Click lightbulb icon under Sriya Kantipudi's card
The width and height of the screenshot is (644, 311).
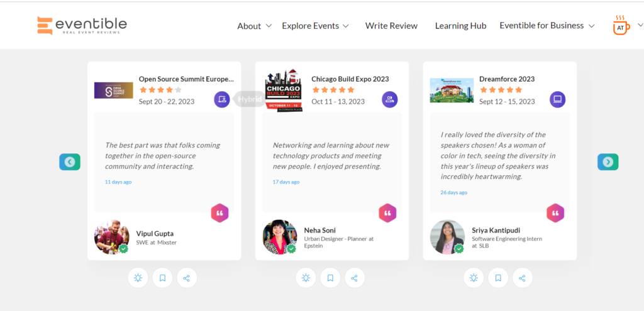[x=474, y=278]
